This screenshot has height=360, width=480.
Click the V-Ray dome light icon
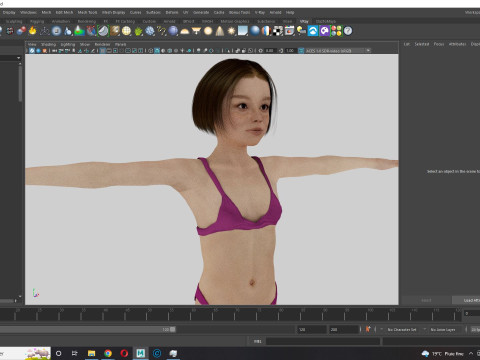(184, 31)
